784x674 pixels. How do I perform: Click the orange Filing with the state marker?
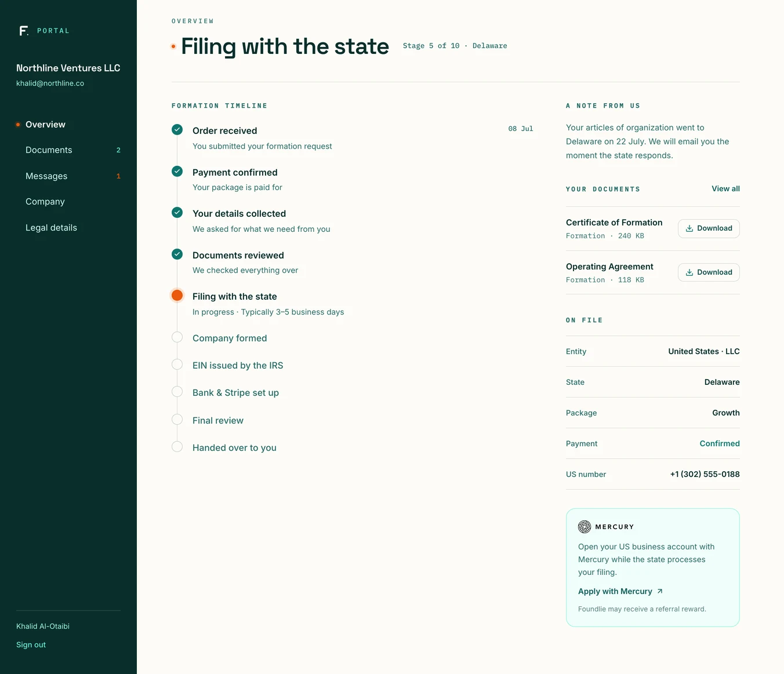point(177,296)
